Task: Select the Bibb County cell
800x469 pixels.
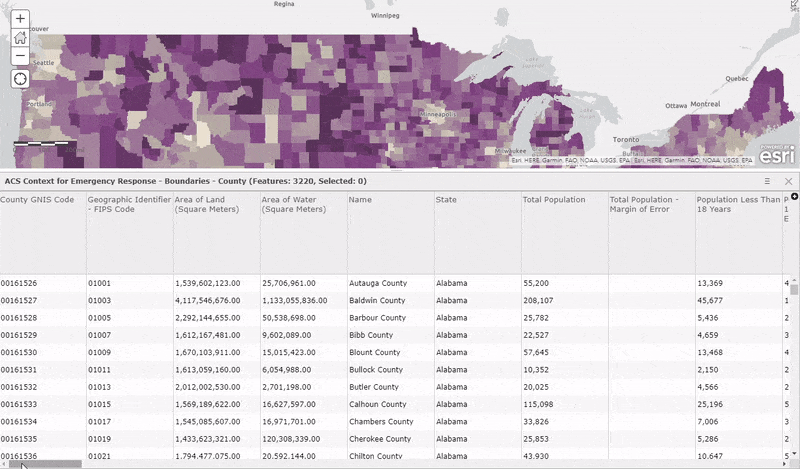Action: click(x=371, y=335)
